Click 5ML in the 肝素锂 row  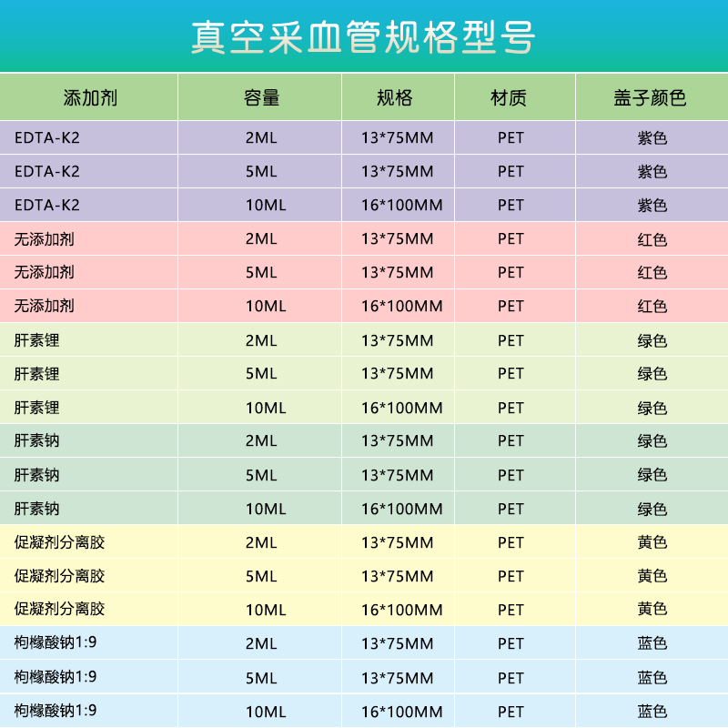point(261,374)
